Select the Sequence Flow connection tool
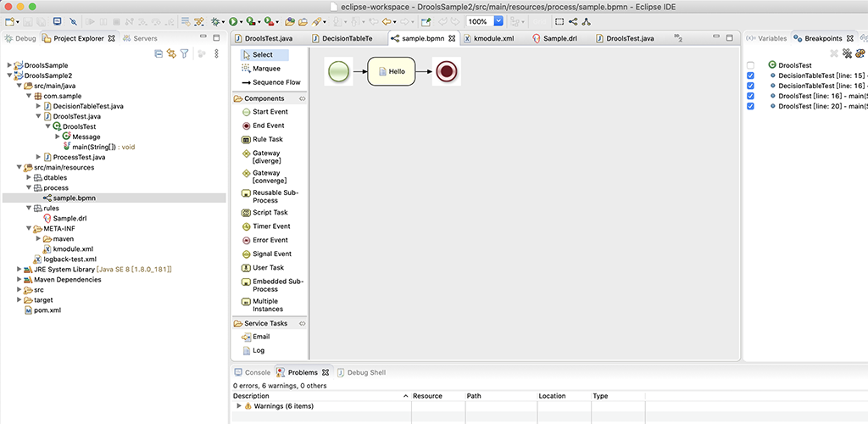This screenshot has width=868, height=424. pyautogui.click(x=271, y=82)
